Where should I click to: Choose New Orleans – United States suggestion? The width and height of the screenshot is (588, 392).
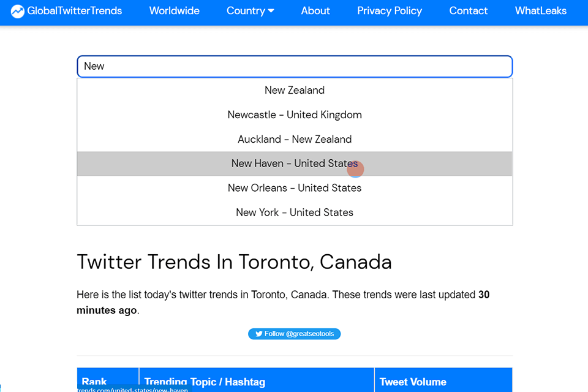coord(295,188)
